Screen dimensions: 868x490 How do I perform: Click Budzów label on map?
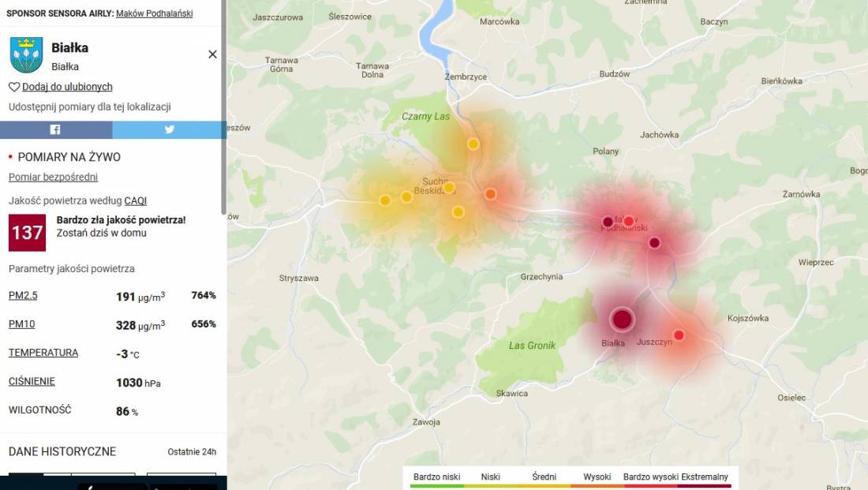pyautogui.click(x=615, y=73)
